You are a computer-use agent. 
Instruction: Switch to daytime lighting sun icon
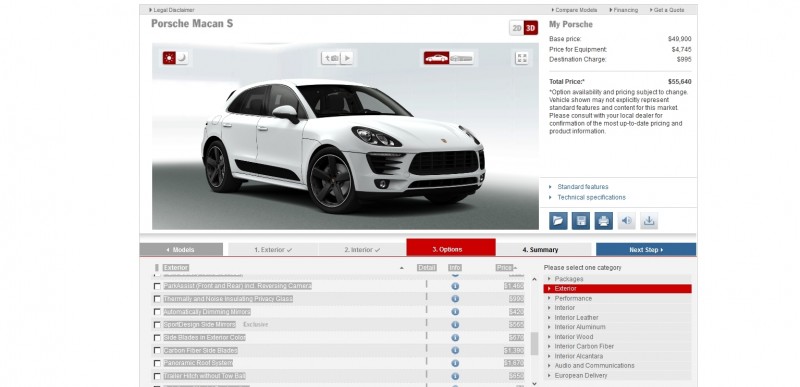(x=169, y=58)
